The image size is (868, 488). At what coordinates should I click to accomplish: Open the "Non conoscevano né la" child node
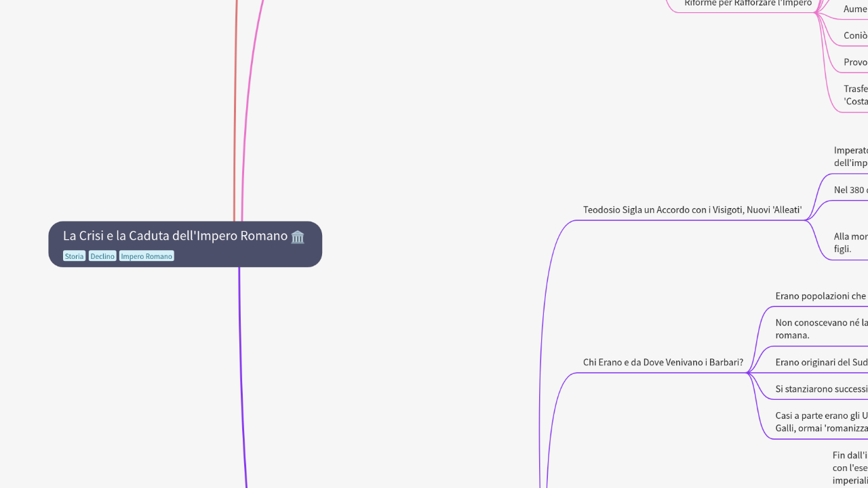coord(821,329)
